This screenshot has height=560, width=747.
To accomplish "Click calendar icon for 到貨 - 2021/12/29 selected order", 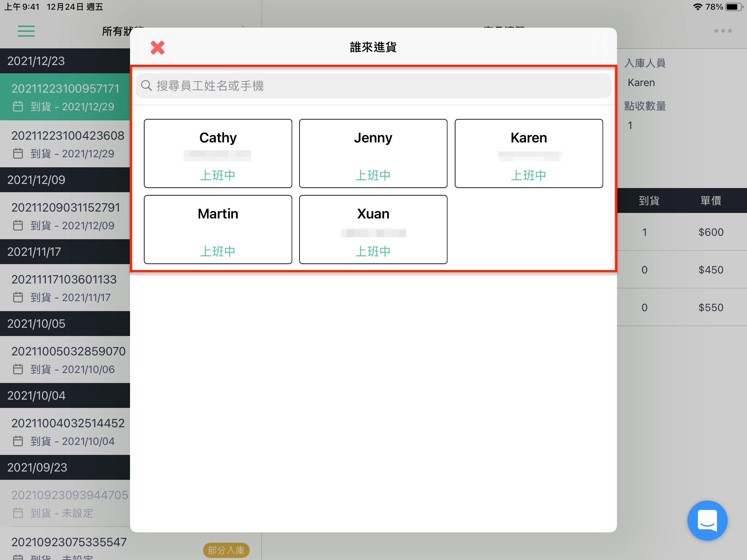I will coord(18,106).
